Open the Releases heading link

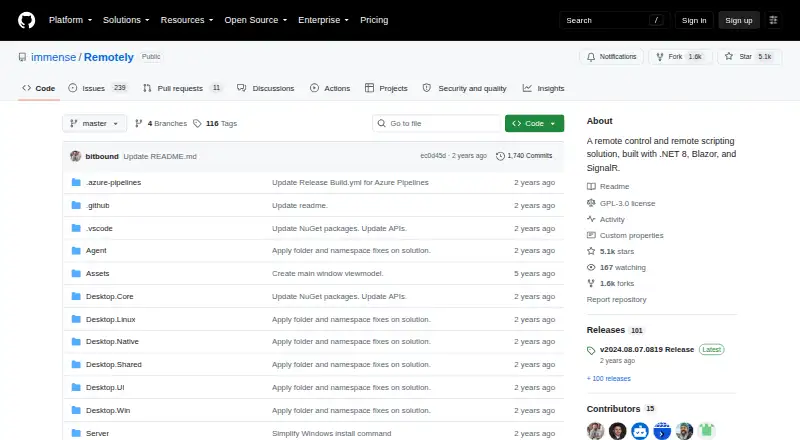point(615,330)
